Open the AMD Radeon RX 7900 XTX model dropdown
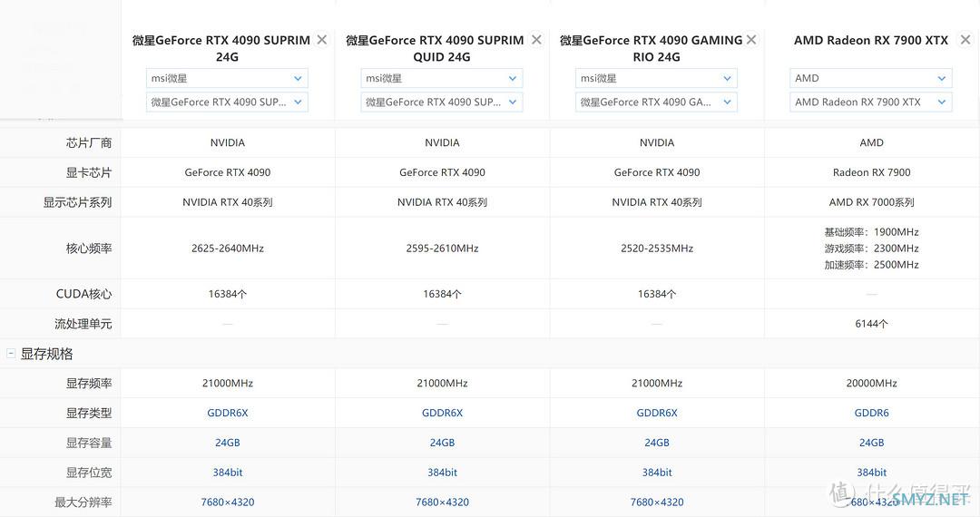 click(871, 102)
